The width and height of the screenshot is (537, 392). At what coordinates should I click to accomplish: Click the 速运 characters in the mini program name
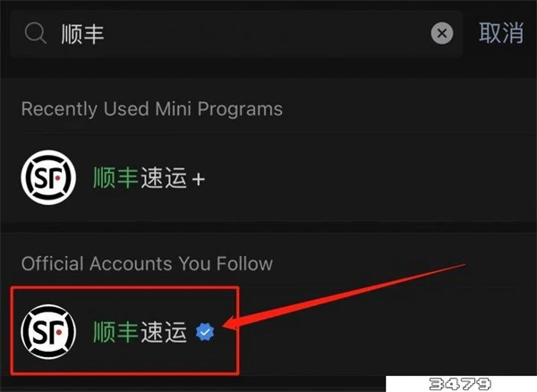click(164, 178)
